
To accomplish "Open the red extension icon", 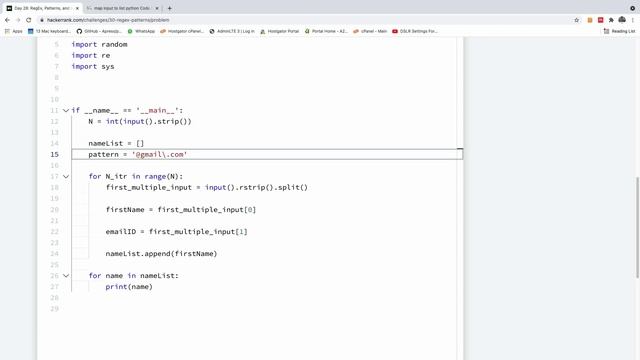I will point(600,20).
